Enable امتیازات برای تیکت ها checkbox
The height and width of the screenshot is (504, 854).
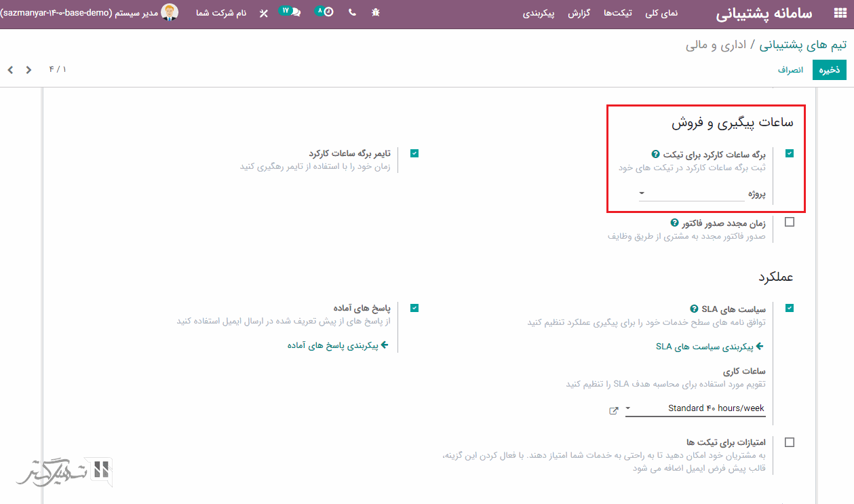[x=789, y=442]
